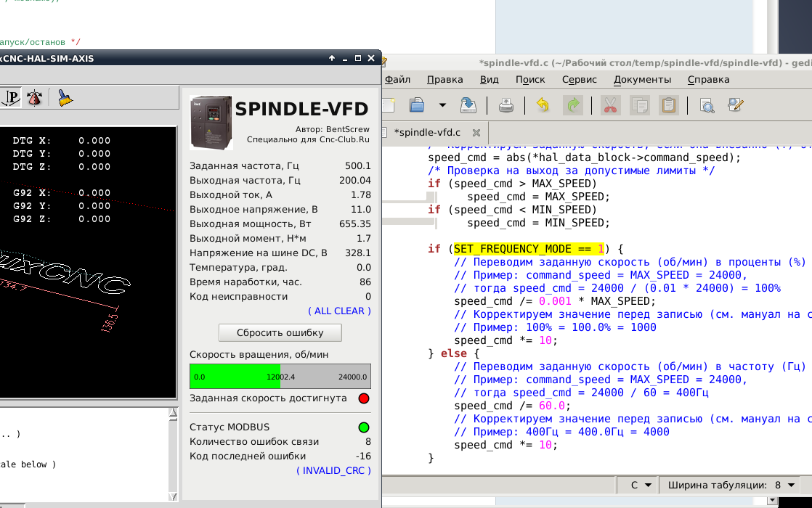This screenshot has width=812, height=508.
Task: Click the clear live plot broom icon
Action: coord(65,98)
